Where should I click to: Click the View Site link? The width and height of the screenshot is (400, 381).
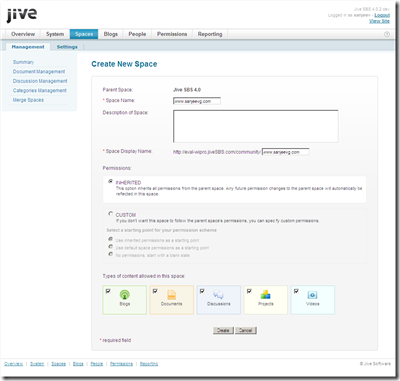coord(379,21)
